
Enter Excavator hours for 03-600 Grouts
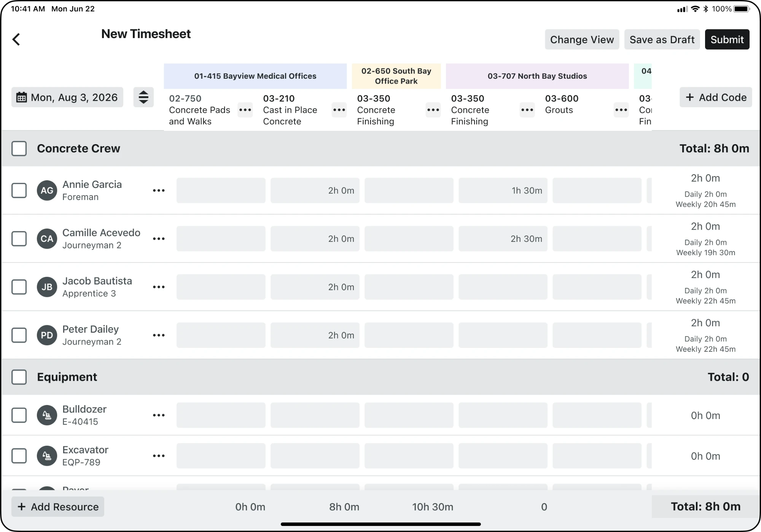(x=597, y=456)
